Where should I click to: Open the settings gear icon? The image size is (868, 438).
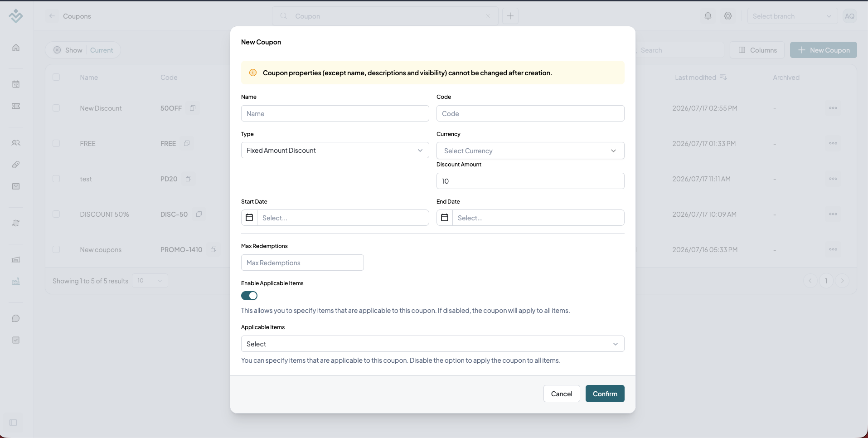click(728, 16)
